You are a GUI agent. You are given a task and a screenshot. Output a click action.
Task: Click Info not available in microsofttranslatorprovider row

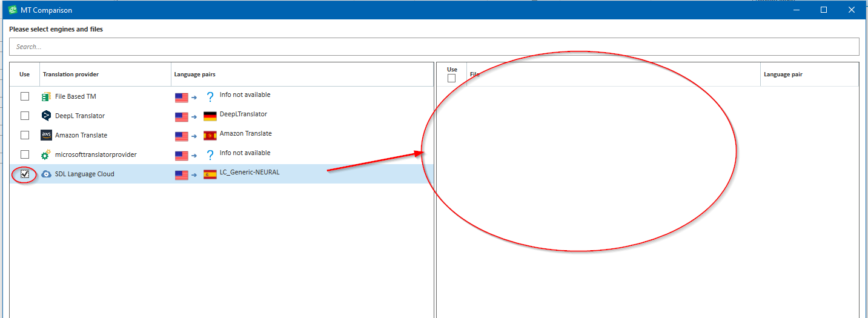point(245,153)
